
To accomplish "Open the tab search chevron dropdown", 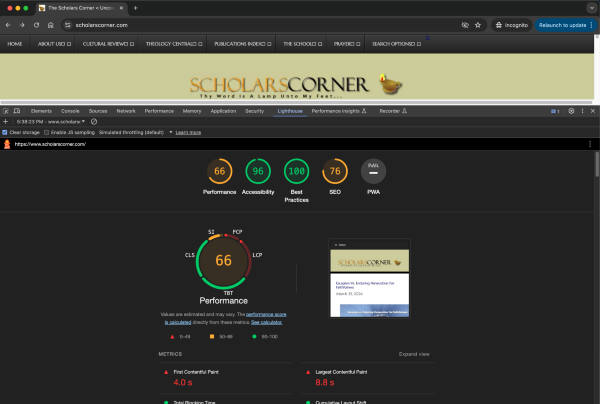I will point(592,8).
